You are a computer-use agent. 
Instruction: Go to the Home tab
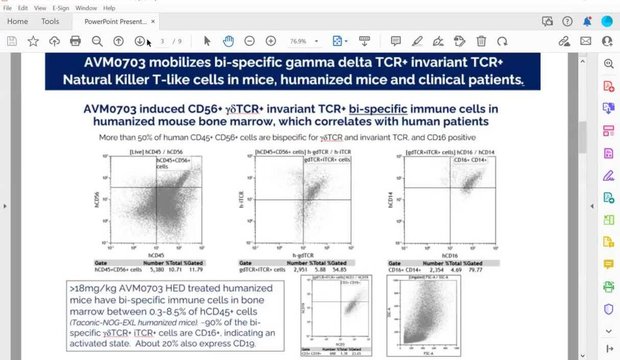pos(17,21)
